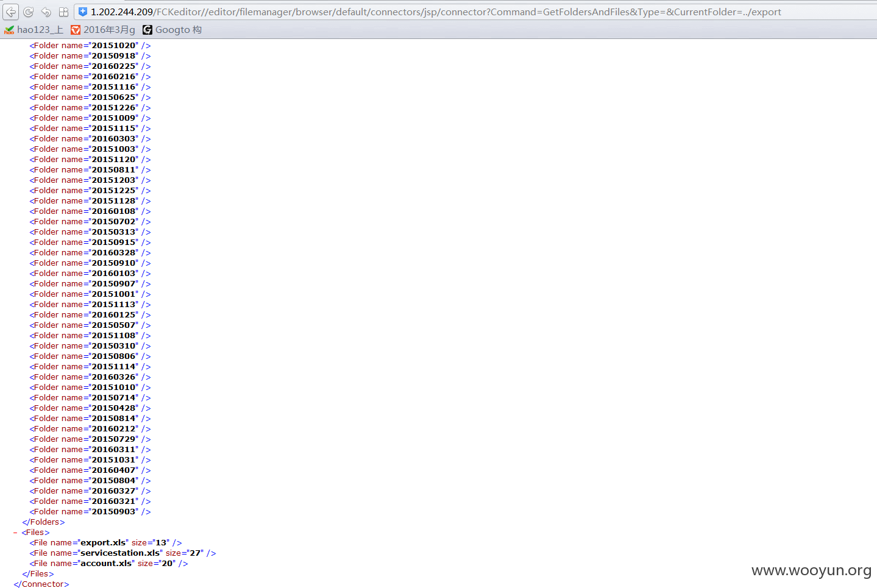877x588 pixels.
Task: Select folder name 20151116
Action: pyautogui.click(x=113, y=87)
